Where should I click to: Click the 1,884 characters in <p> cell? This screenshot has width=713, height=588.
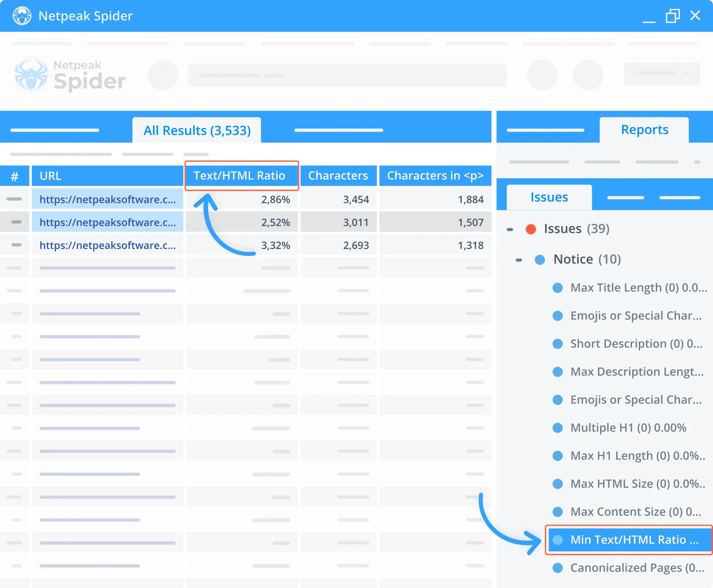435,199
